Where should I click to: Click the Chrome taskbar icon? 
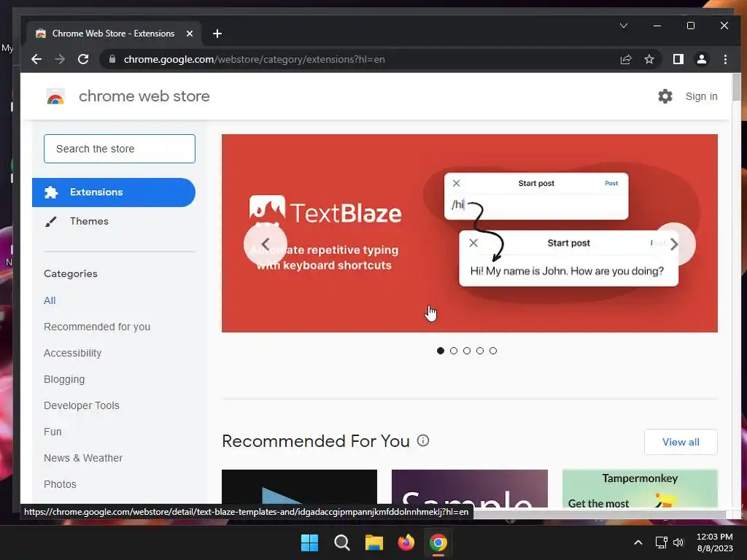[438, 542]
